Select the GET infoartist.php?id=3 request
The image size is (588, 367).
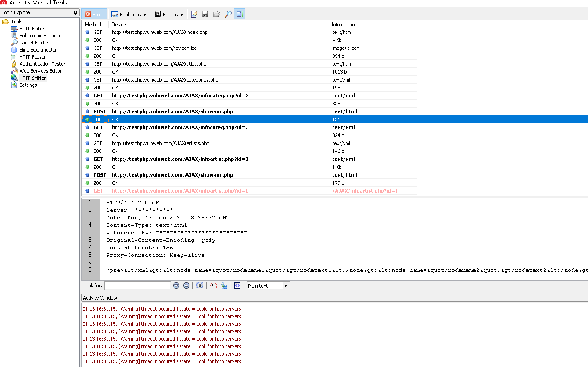[250, 159]
